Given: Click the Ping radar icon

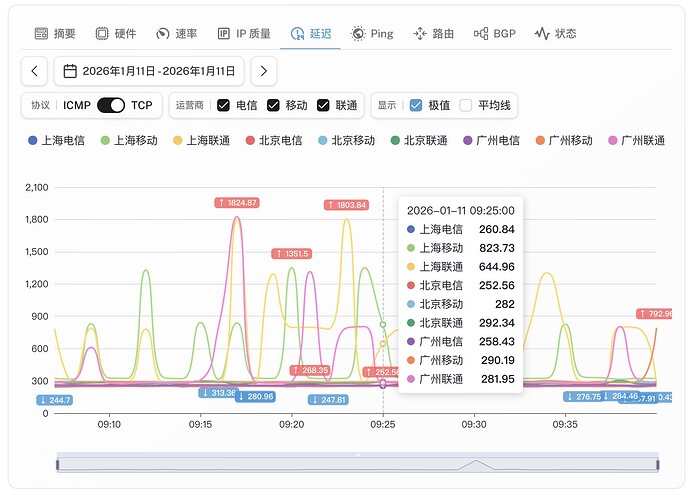Looking at the screenshot, I should pyautogui.click(x=358, y=33).
